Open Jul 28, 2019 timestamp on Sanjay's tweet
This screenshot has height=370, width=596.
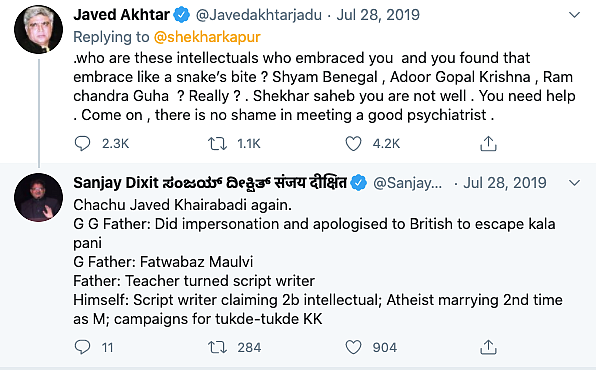point(505,183)
